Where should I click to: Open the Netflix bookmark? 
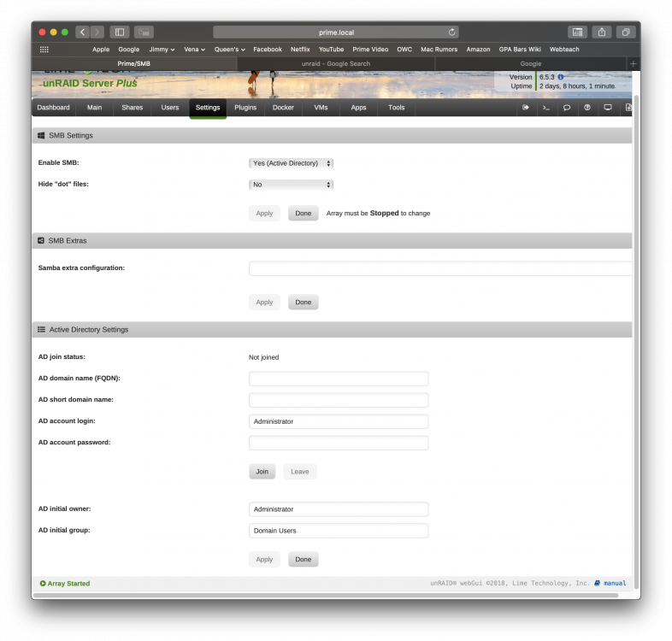tap(300, 50)
